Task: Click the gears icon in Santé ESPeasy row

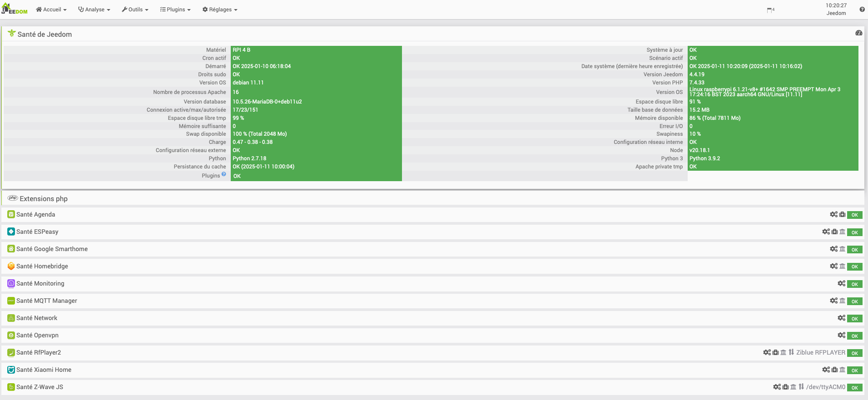Action: click(826, 232)
